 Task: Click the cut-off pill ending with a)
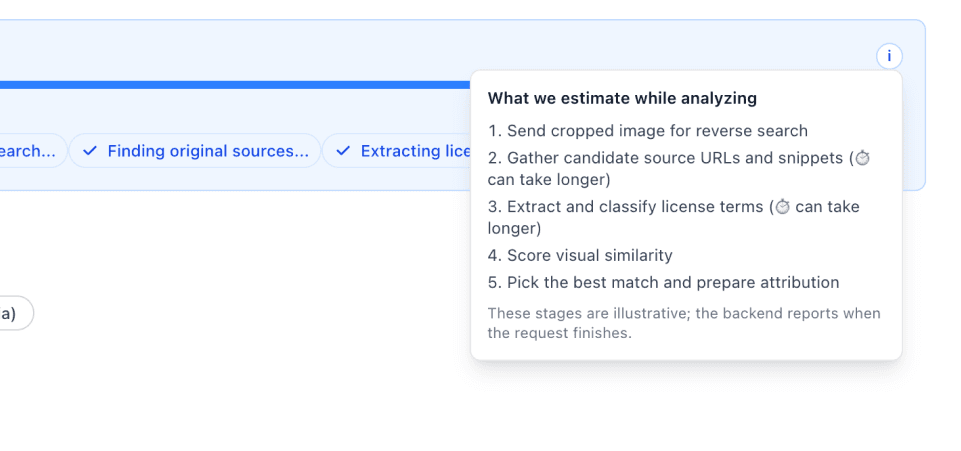[12, 313]
